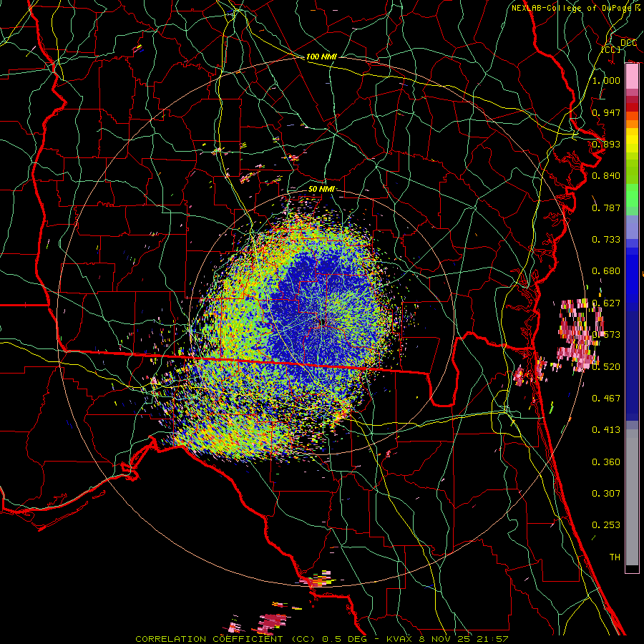Click the 0.680 legend value
The image size is (644, 644).
(x=606, y=271)
